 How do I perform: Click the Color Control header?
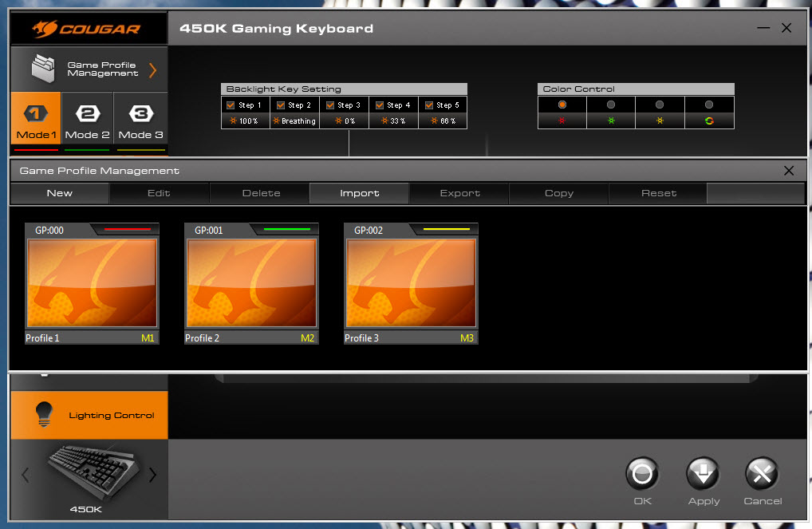pyautogui.click(x=636, y=89)
